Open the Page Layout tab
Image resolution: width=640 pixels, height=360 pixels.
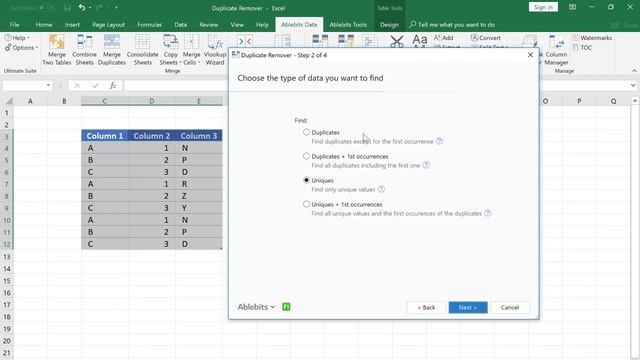click(108, 24)
